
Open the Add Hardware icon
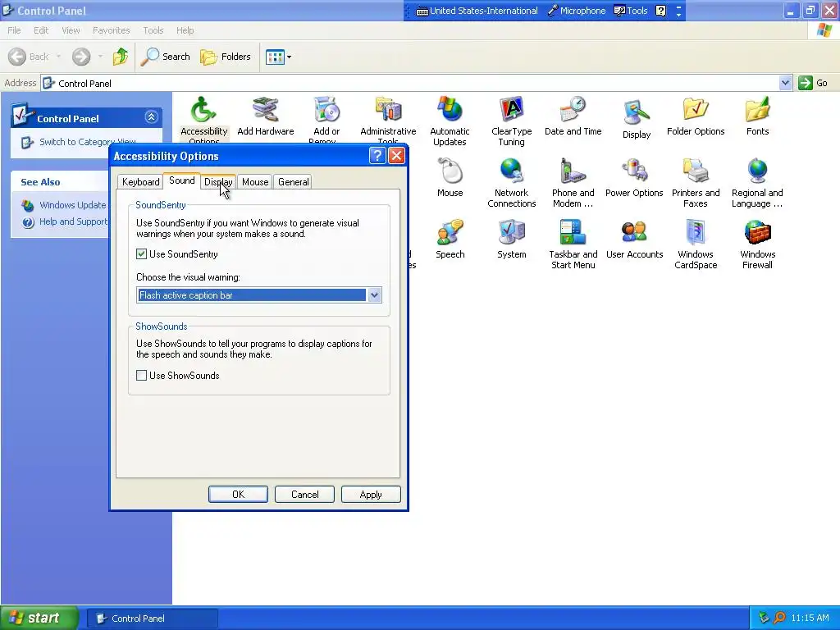click(265, 116)
